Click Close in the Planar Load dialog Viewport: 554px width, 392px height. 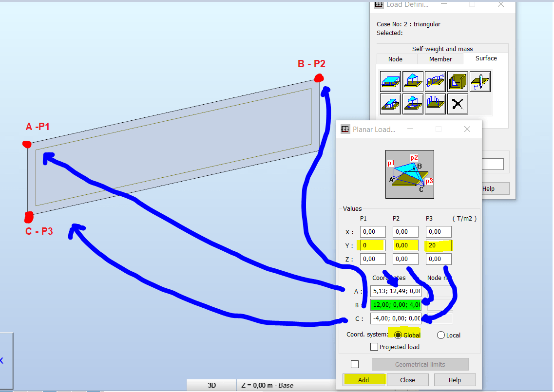(408, 380)
